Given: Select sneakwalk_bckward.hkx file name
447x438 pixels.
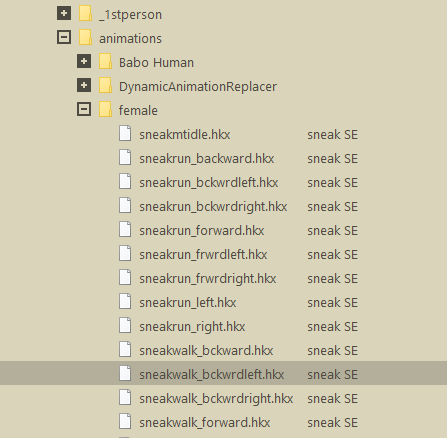Looking at the screenshot, I should pyautogui.click(x=206, y=351).
